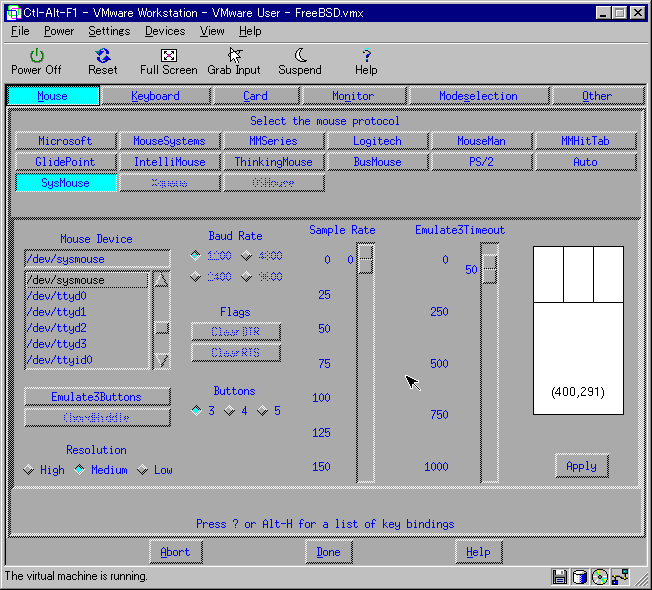The height and width of the screenshot is (590, 652).
Task: Select 4800 baud rate option
Action: point(246,255)
